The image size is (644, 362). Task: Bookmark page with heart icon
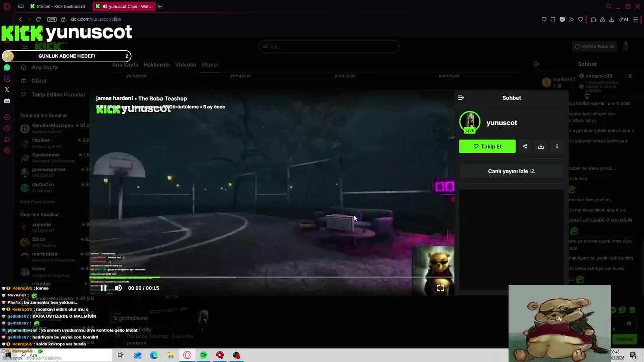[x=580, y=19]
